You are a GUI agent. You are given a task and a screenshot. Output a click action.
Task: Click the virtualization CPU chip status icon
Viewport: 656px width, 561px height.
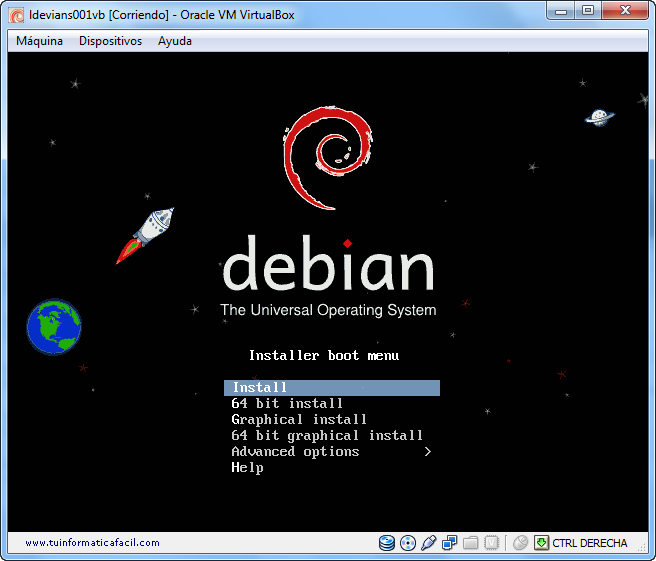[x=492, y=543]
